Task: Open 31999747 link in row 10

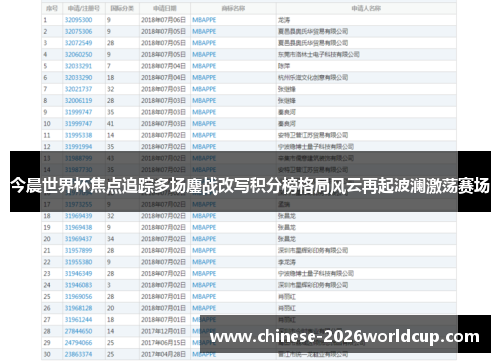Action: pyautogui.click(x=78, y=124)
